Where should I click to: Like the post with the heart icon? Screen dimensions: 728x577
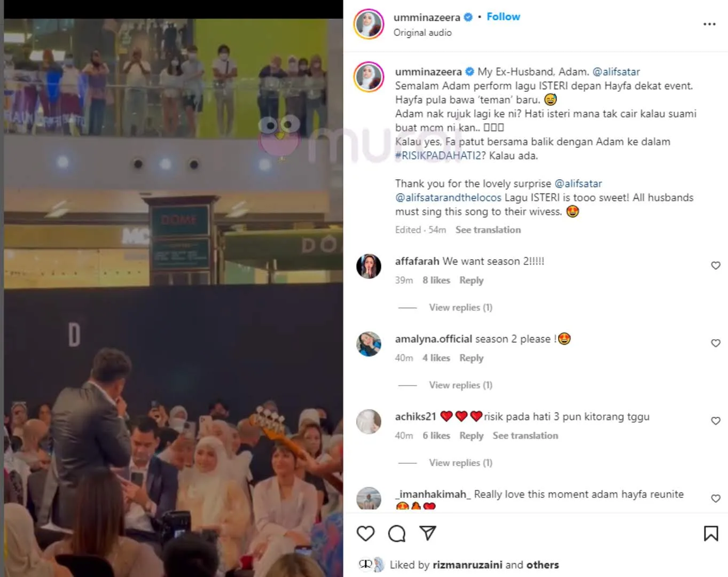(x=366, y=533)
